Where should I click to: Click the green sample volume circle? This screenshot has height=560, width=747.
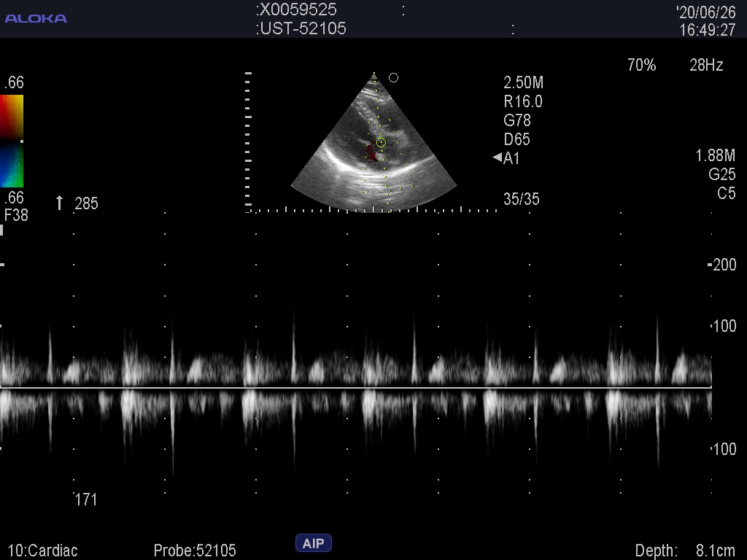coord(381,142)
